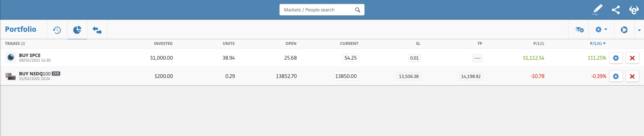Viewport: 644px width, 136px height.
Task: Click the pencil write-post icon
Action: pos(597,10)
